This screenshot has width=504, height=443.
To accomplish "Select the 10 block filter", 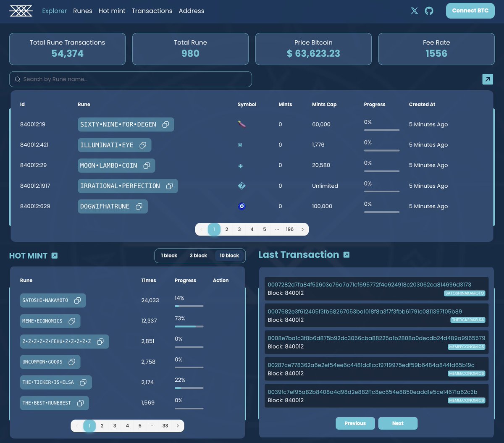I will point(229,255).
